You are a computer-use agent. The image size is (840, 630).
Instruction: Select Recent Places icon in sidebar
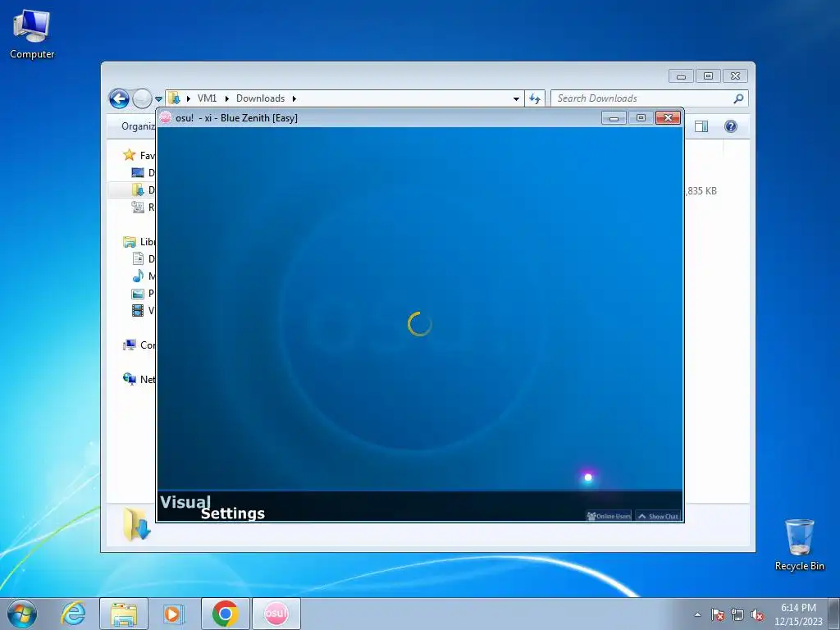pyautogui.click(x=138, y=208)
